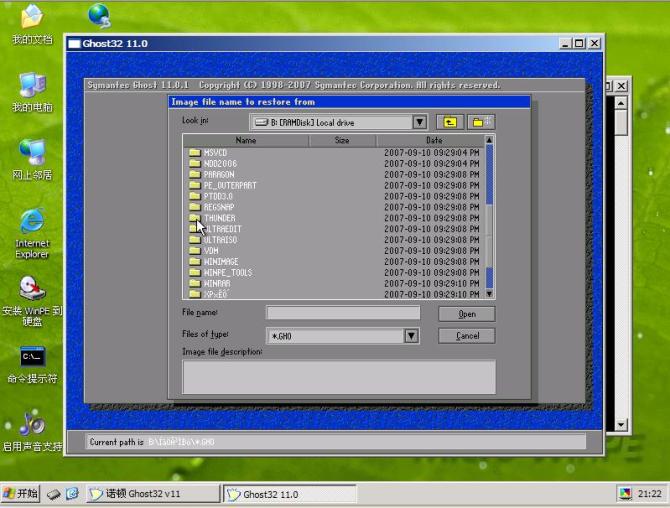Click the File name input field

pyautogui.click(x=343, y=313)
